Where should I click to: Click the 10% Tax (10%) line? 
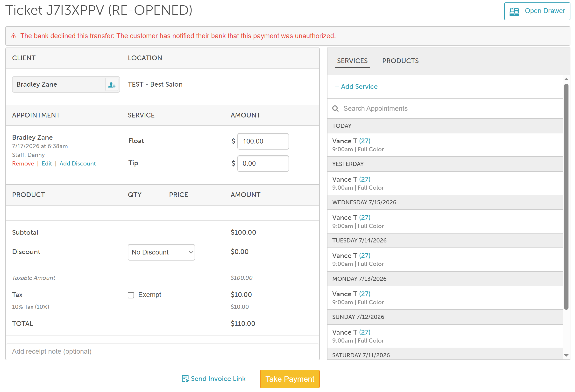point(31,307)
